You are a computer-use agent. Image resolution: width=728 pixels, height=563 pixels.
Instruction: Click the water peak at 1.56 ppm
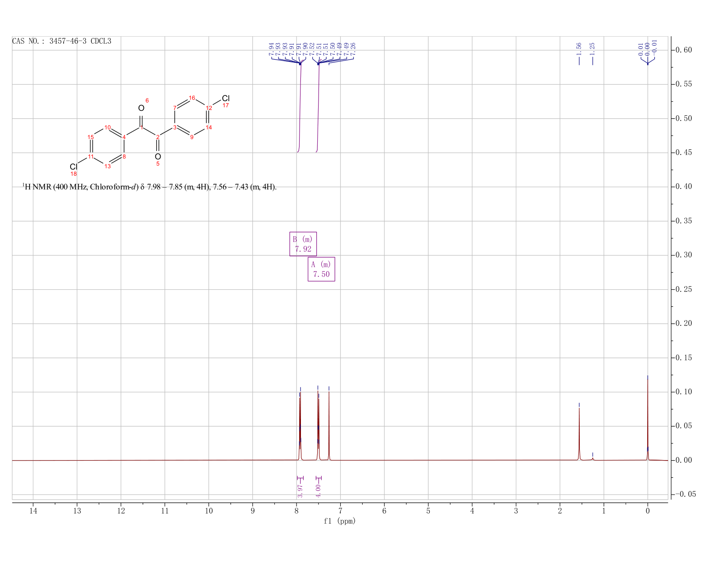pyautogui.click(x=579, y=434)
